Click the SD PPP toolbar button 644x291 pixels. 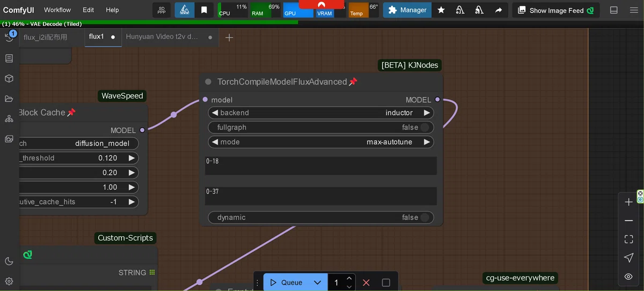point(162,10)
